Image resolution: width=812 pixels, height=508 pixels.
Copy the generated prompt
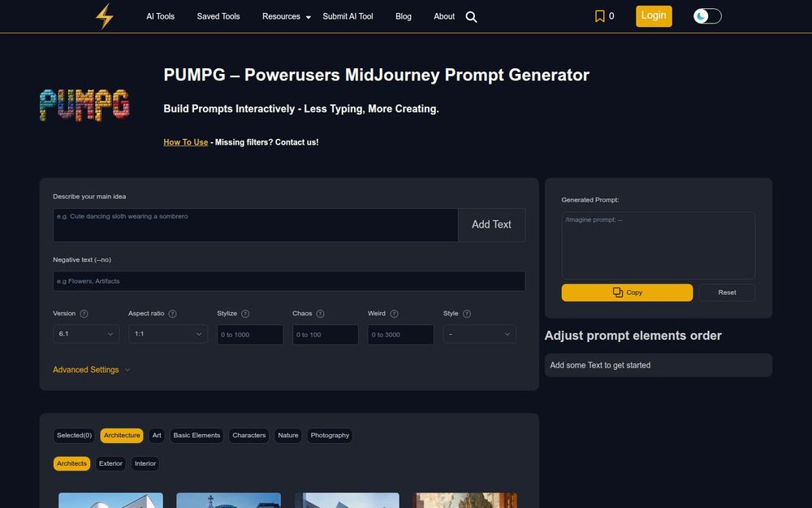pos(627,293)
